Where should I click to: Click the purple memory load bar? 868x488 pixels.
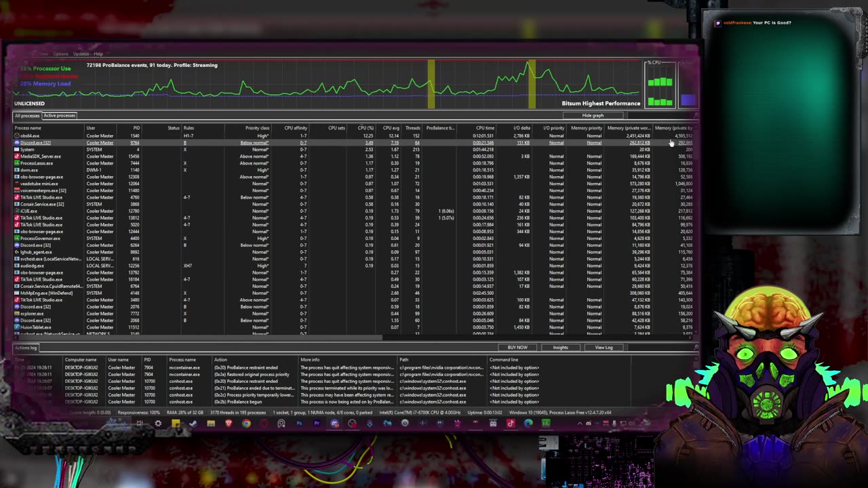[688, 100]
